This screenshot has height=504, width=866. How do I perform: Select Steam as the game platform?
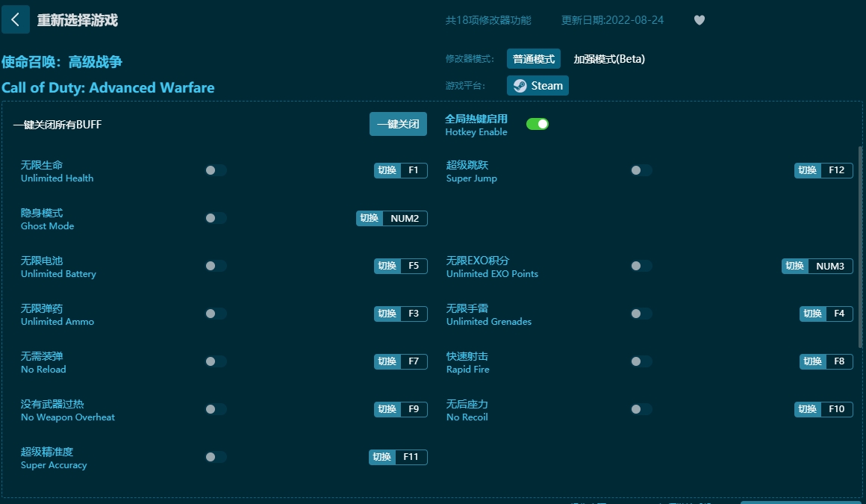point(538,86)
